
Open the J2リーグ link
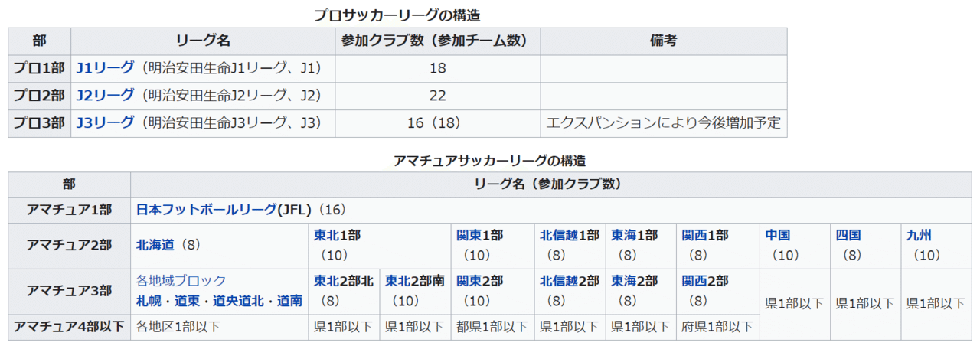pos(105,96)
